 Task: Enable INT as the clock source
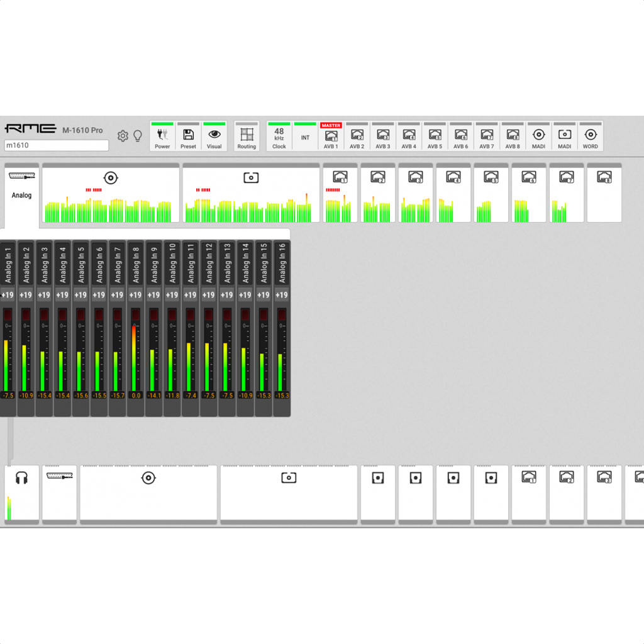[x=305, y=136]
